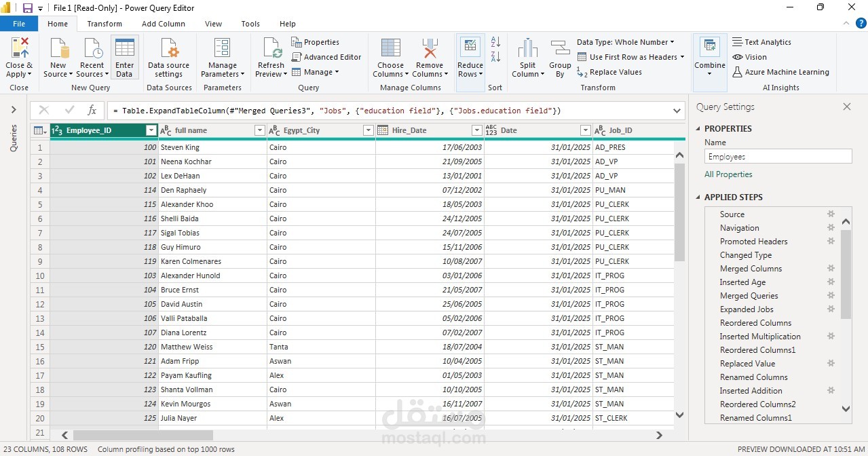Select row number 10
Image resolution: width=868 pixels, height=456 pixels.
pos(40,275)
